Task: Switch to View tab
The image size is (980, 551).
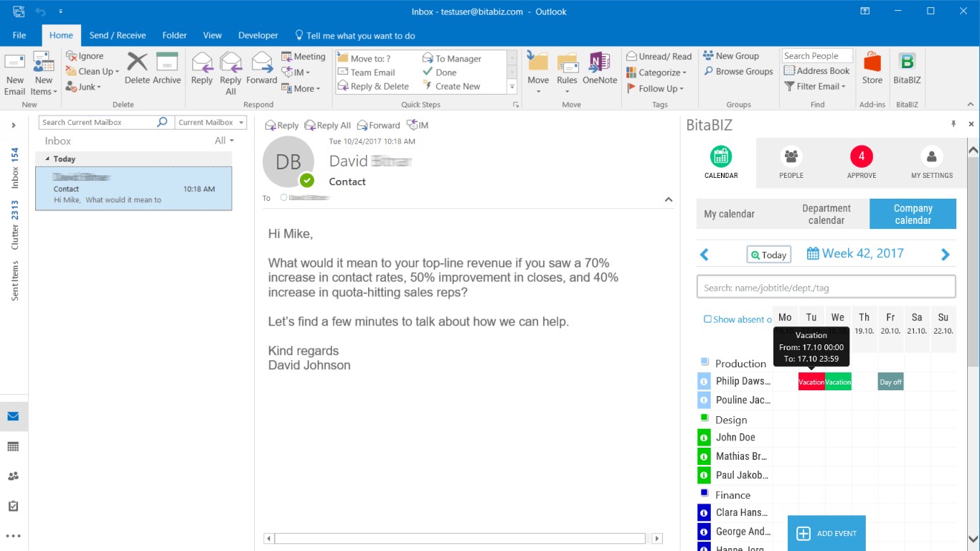Action: (x=212, y=35)
